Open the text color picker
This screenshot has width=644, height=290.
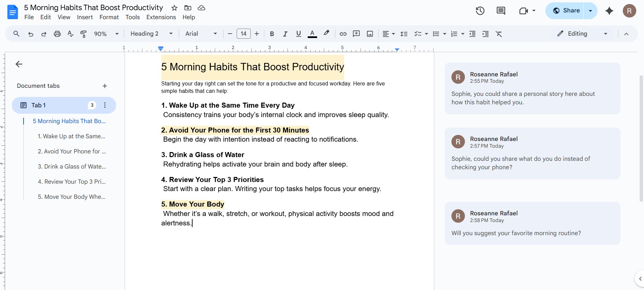[312, 34]
